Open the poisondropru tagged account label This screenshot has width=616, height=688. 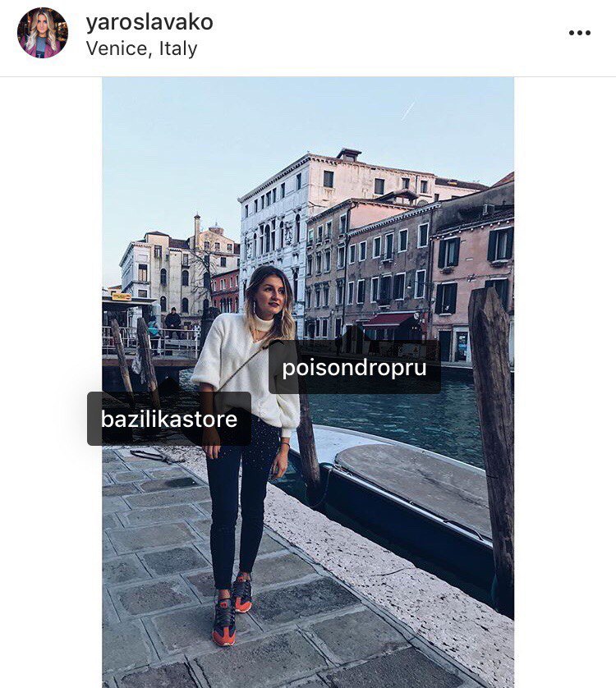click(x=354, y=368)
